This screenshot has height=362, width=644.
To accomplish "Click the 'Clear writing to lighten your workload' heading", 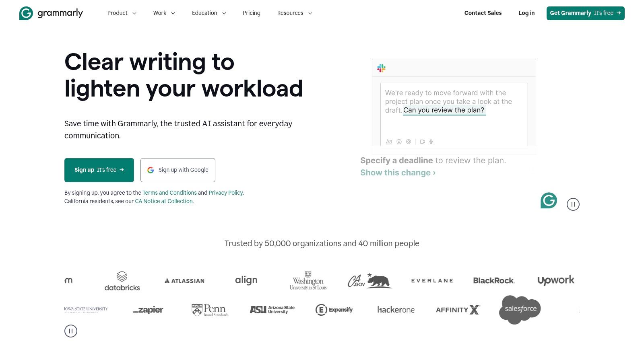I will tap(184, 75).
